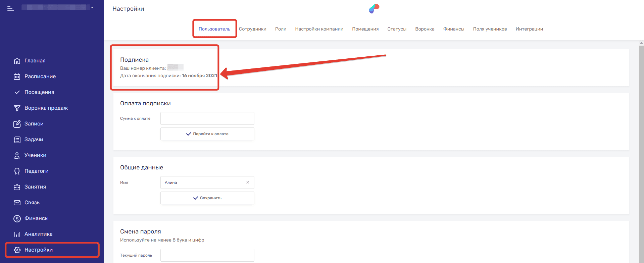644x263 pixels.
Task: Clear the Имя field with X
Action: click(248, 182)
